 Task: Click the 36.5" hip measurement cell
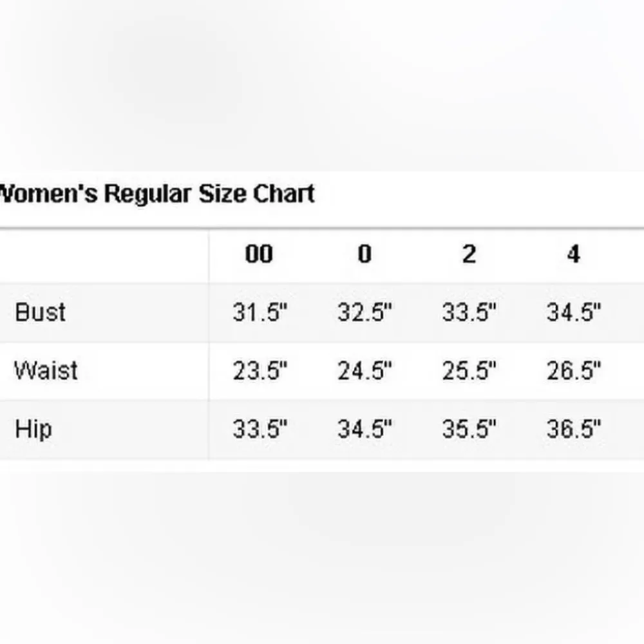(574, 429)
